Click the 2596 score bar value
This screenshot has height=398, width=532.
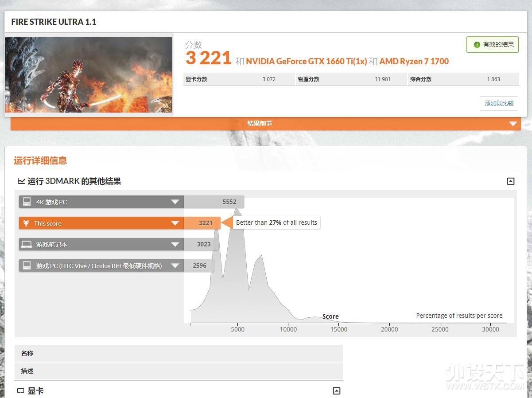click(200, 265)
